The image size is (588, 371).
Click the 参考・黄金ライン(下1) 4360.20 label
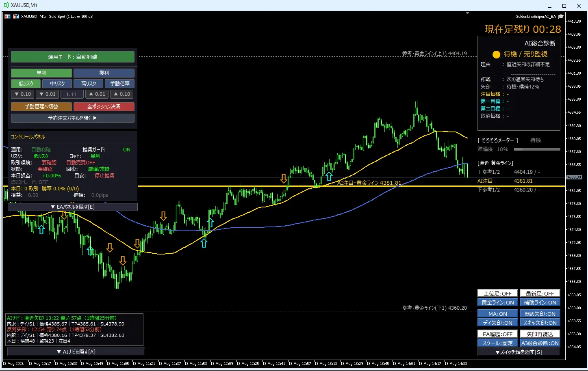(434, 308)
